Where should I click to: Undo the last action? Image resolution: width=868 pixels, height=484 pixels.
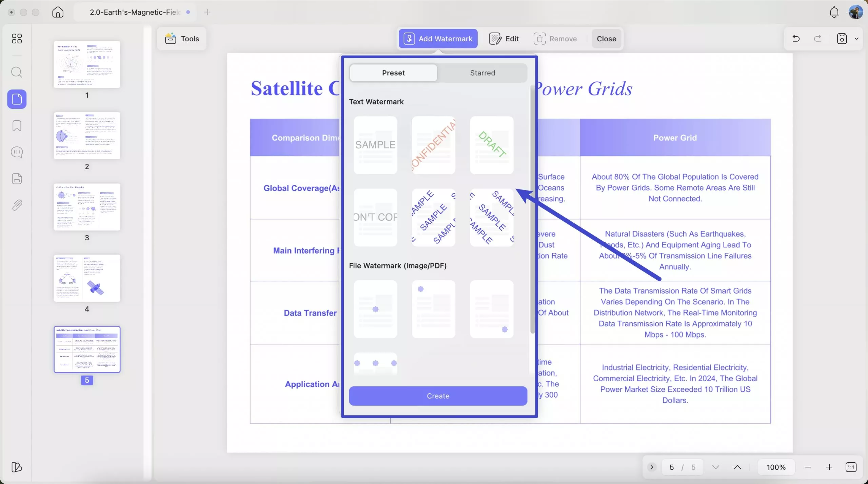(796, 39)
